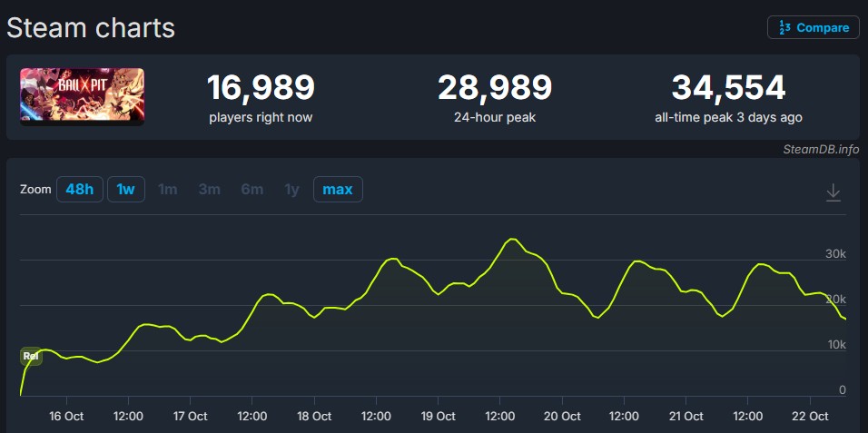The height and width of the screenshot is (433, 868).
Task: Choose the 1m zoom option
Action: coord(167,190)
